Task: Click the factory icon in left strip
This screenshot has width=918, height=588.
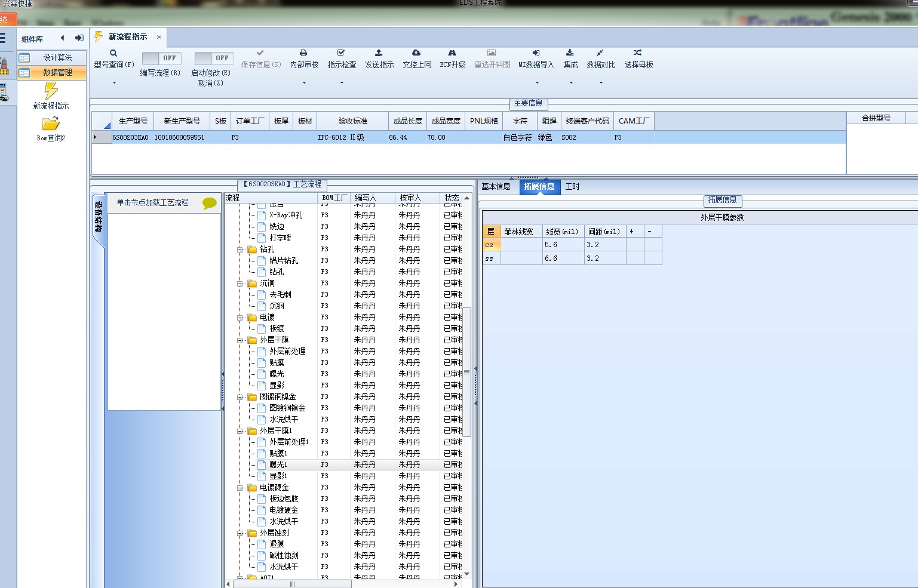Action: 4,66
